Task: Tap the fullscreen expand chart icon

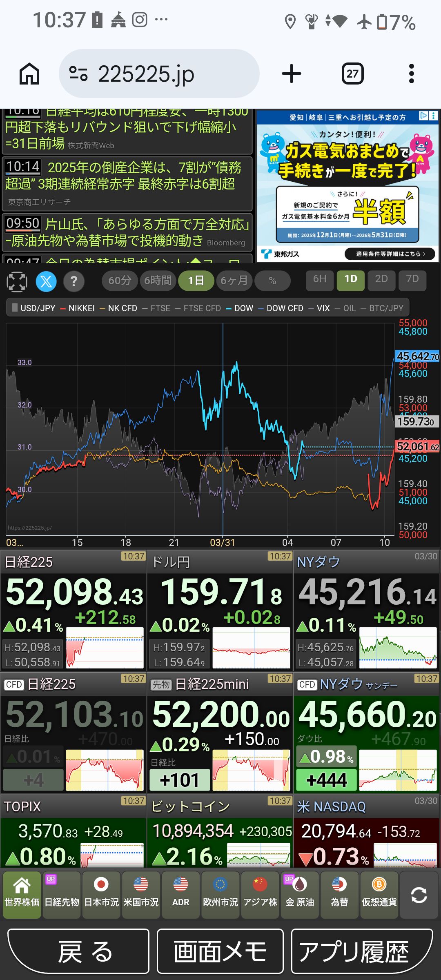Action: coord(17,282)
